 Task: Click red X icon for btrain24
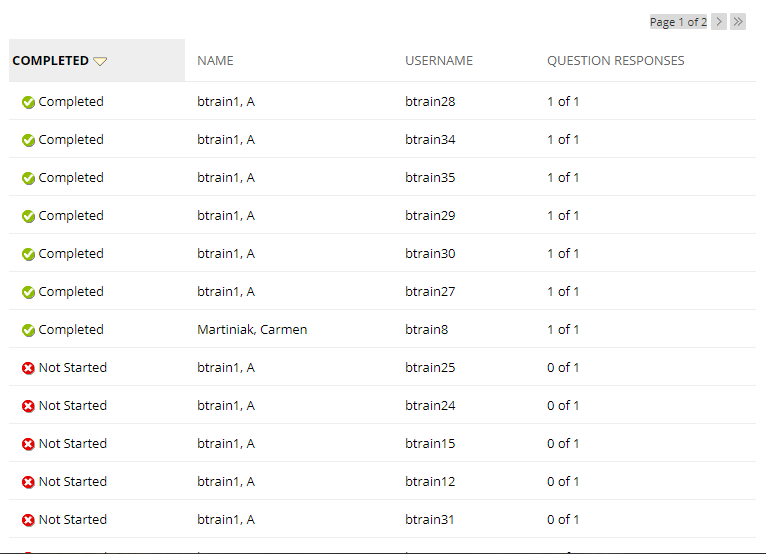[28, 406]
